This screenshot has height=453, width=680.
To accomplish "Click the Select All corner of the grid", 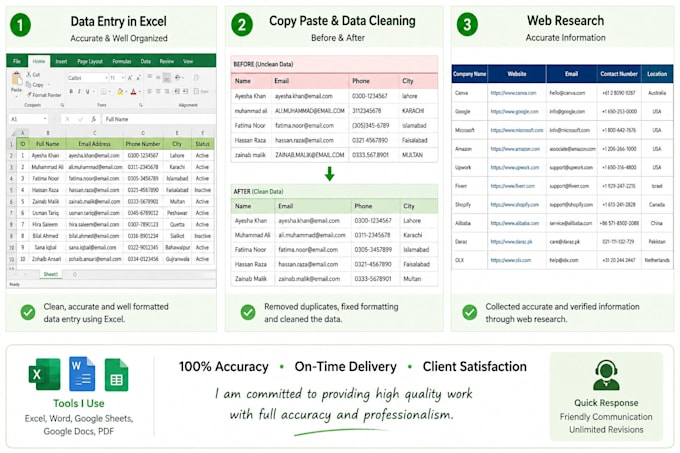I will (x=12, y=133).
